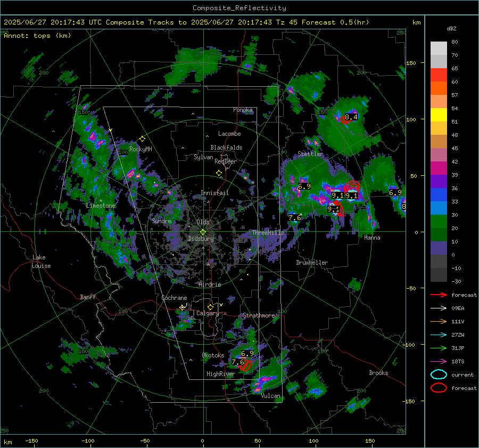Image resolution: width=479 pixels, height=448 pixels.
Task: Select the orange 111V track arrow
Action: tap(439, 321)
